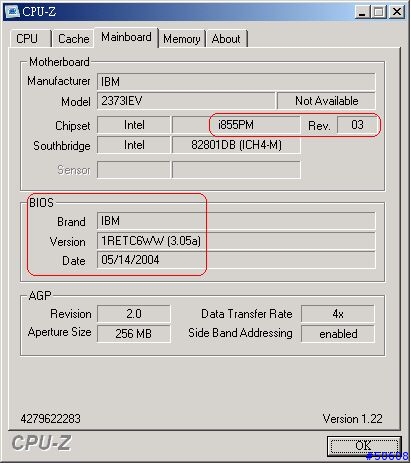411x464 pixels.
Task: Open the Cache tab
Action: [73, 39]
